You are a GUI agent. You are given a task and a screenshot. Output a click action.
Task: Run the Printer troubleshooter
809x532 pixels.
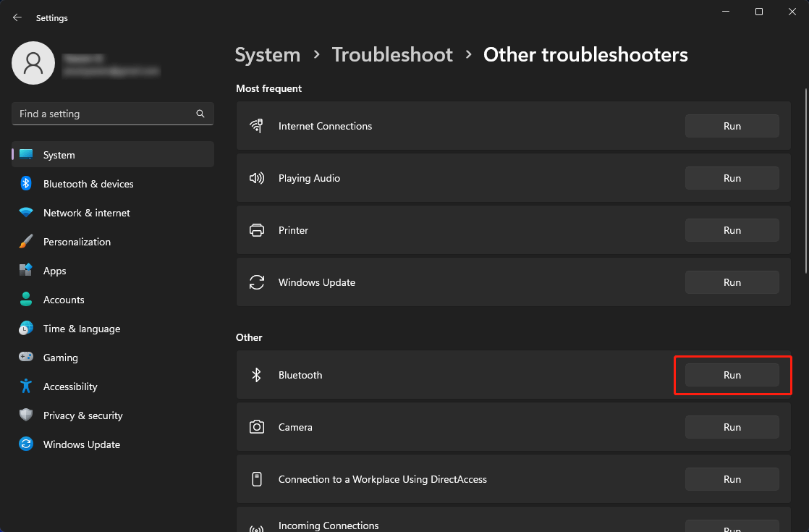click(x=732, y=230)
